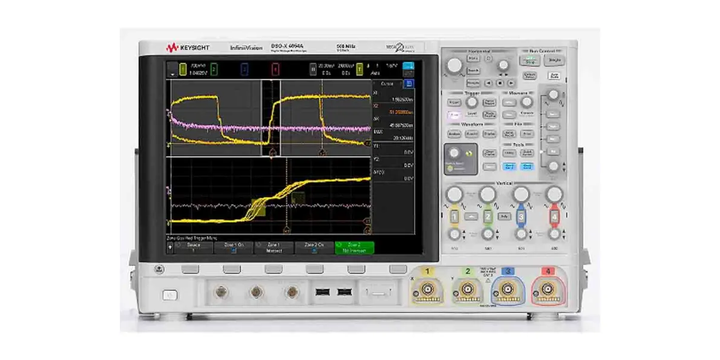This screenshot has width=720, height=360.
Task: Click the back arrow left of the softkey menu
Action: pos(171,248)
